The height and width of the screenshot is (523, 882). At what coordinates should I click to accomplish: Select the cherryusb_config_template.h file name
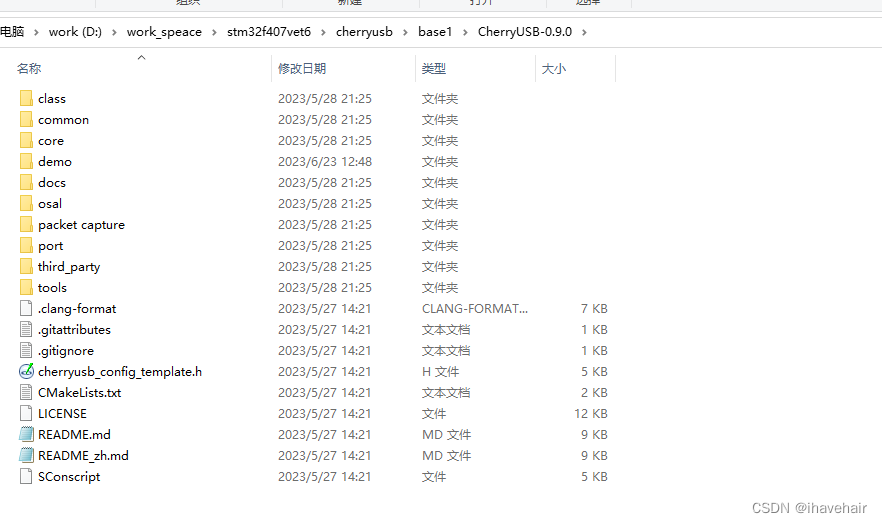pos(120,372)
